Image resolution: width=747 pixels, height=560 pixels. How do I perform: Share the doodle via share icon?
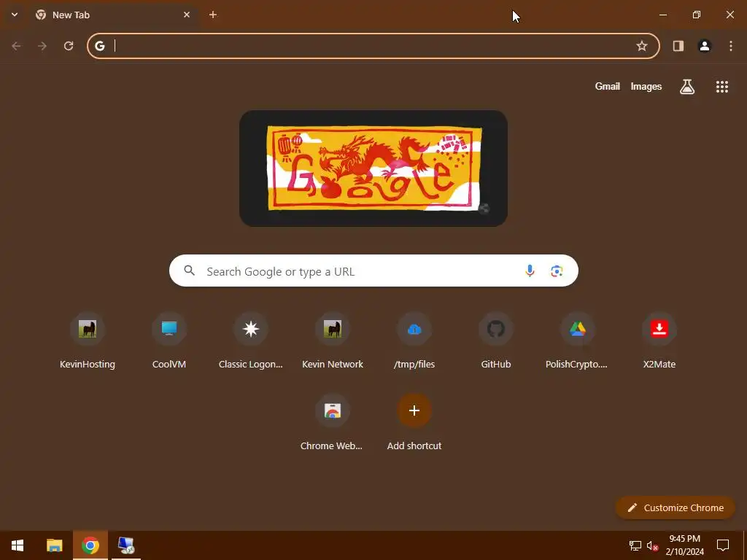pos(484,208)
